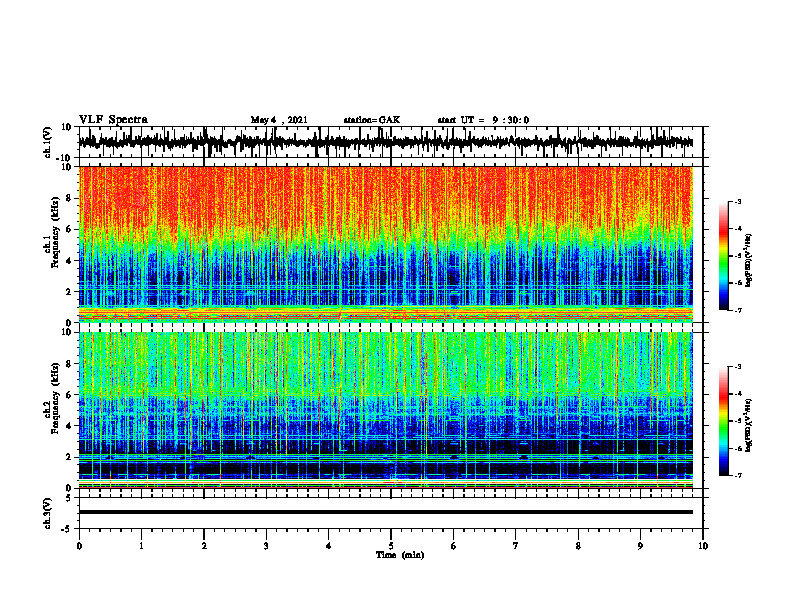
Task: Click the ch.1 voltage waveform trace
Action: 385,142
